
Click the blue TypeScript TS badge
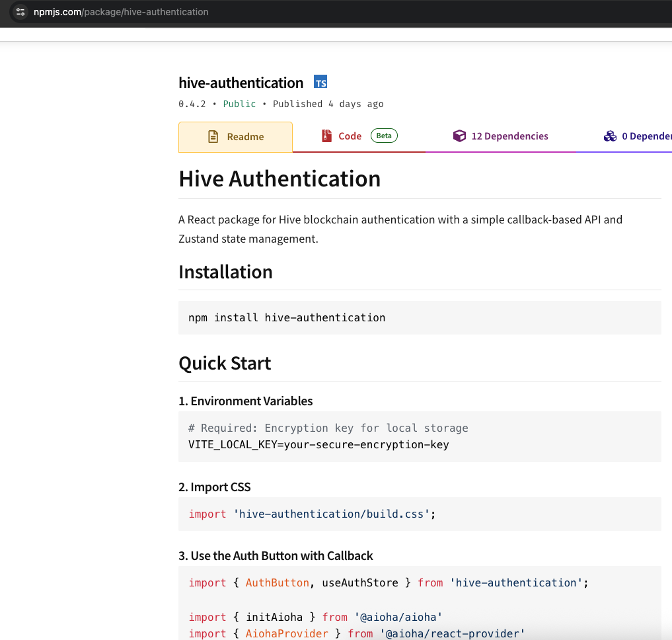point(320,83)
